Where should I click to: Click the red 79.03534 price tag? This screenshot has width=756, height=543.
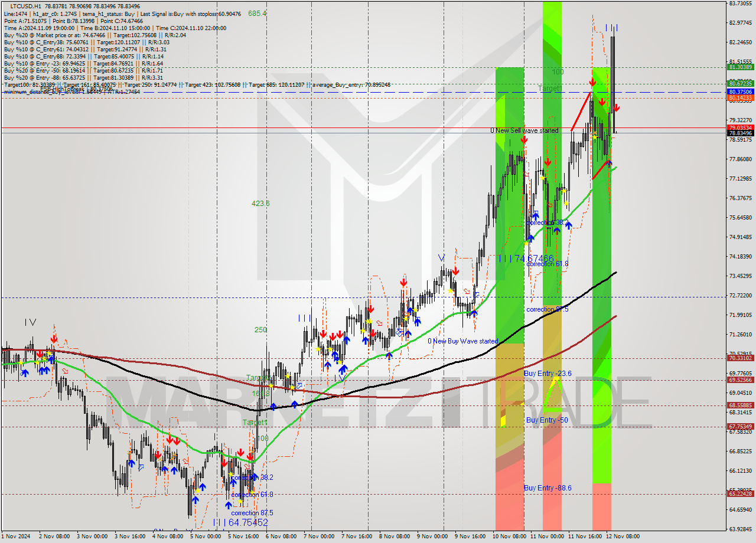[x=740, y=127]
